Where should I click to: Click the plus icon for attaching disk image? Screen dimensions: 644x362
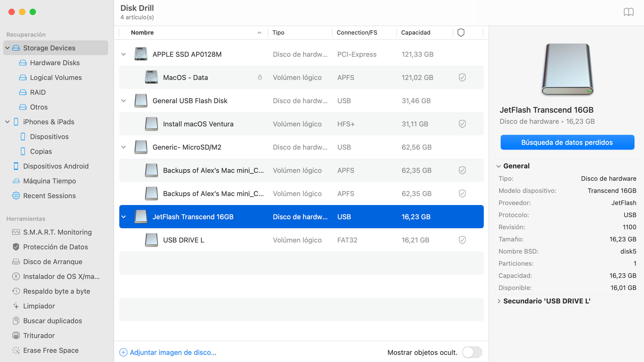(x=123, y=352)
